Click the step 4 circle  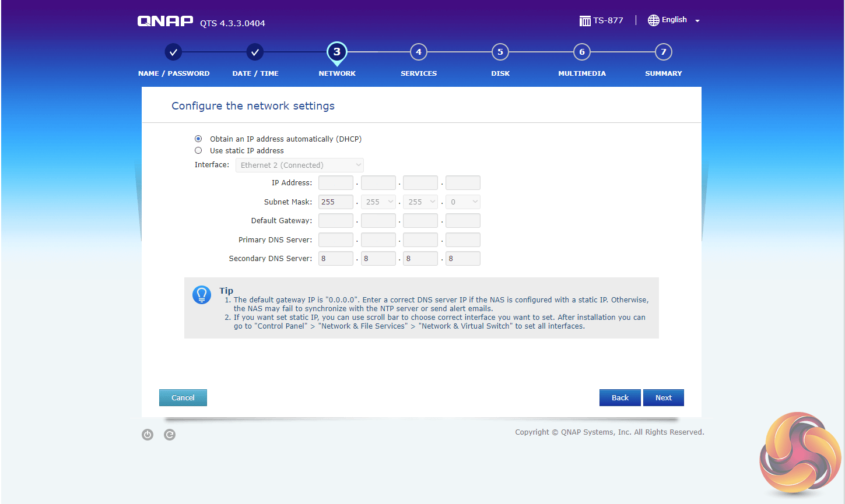point(419,52)
